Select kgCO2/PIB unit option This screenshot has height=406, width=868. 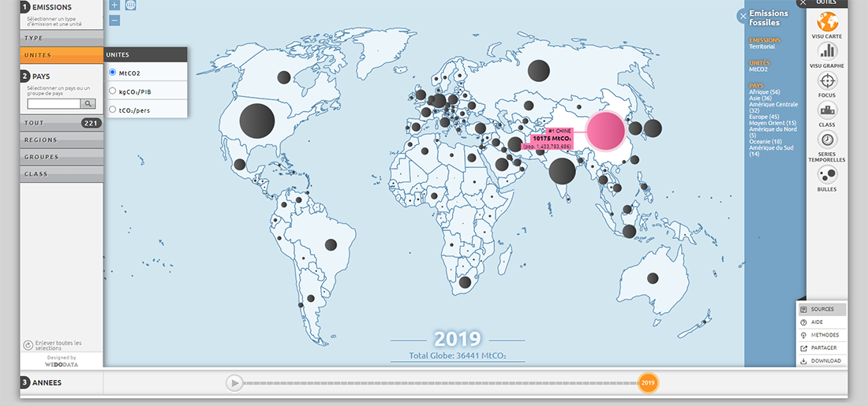[x=113, y=91]
